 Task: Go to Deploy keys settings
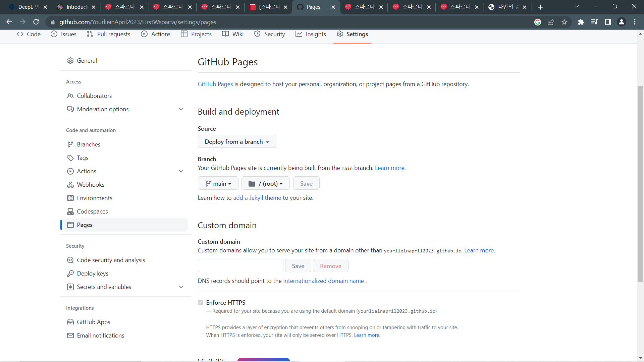(x=93, y=274)
